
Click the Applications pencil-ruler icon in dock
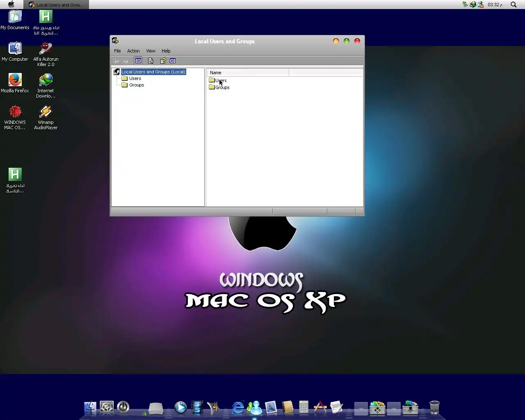320,407
